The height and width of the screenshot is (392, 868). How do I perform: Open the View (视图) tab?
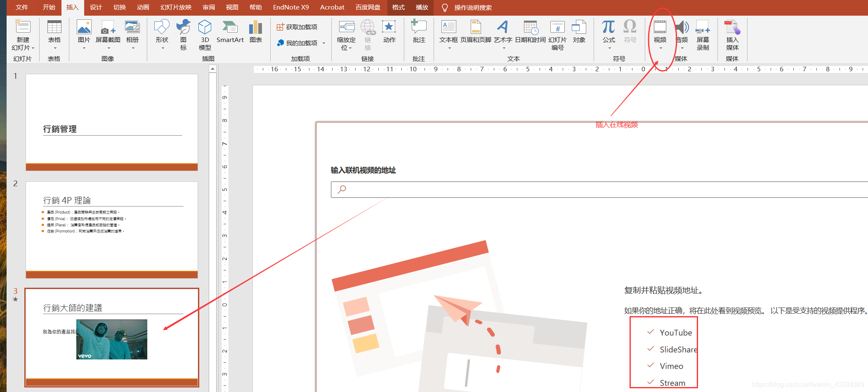pos(232,7)
